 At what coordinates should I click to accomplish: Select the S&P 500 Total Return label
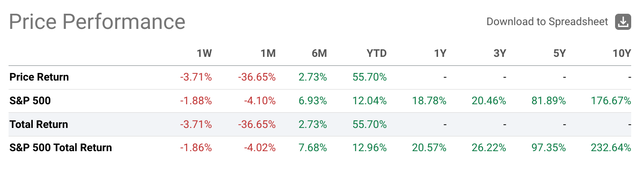(61, 147)
